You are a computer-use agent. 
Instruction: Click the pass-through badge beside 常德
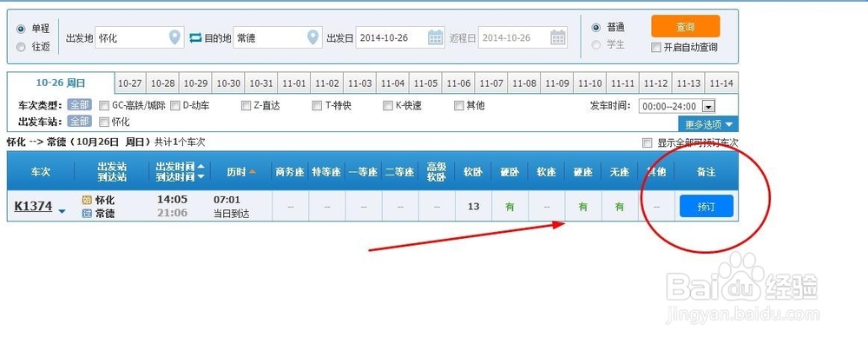(87, 214)
